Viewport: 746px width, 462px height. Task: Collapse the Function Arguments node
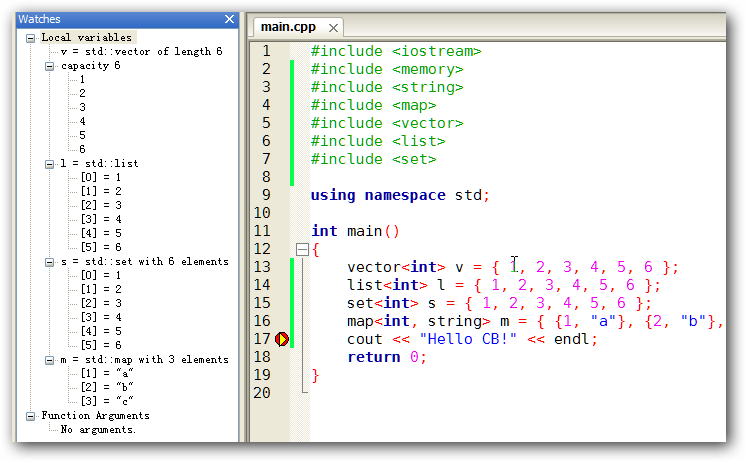(30, 416)
